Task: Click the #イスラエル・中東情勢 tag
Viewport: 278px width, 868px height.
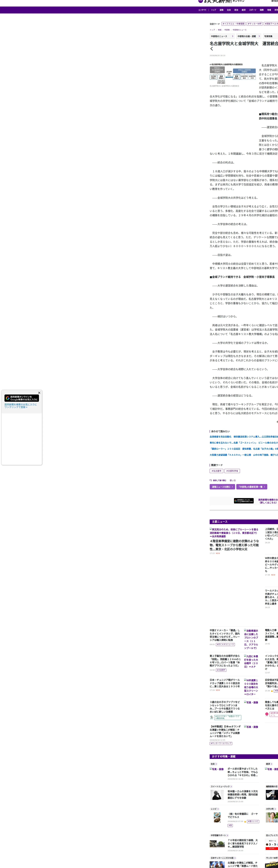Action: click(x=233, y=24)
